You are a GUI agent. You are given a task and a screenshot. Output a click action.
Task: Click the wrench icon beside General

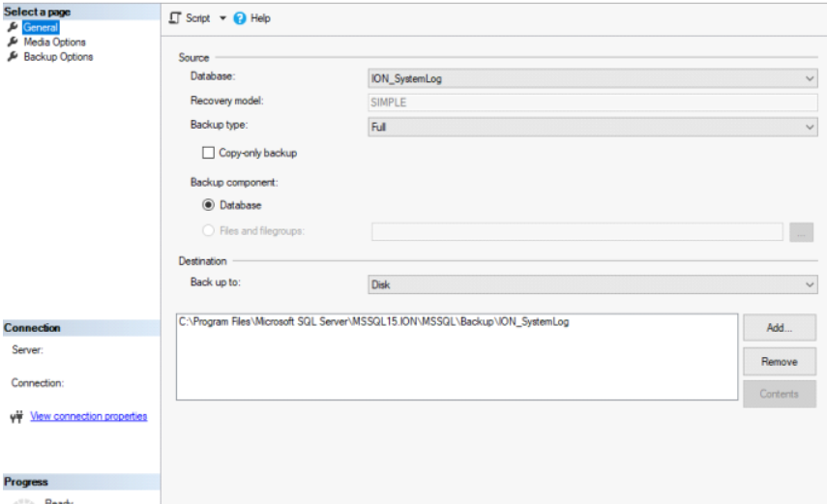(x=13, y=27)
